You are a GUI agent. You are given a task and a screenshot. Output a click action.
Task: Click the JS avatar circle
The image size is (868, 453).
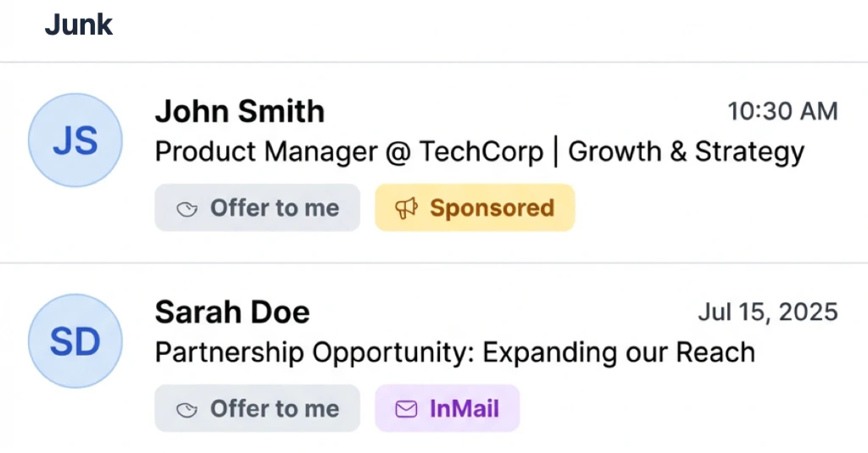tap(75, 141)
